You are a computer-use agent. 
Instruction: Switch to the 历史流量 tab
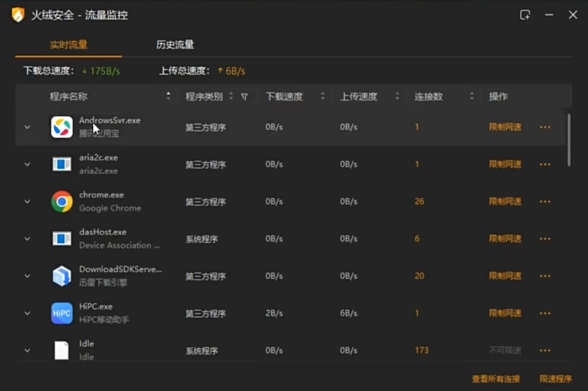175,45
